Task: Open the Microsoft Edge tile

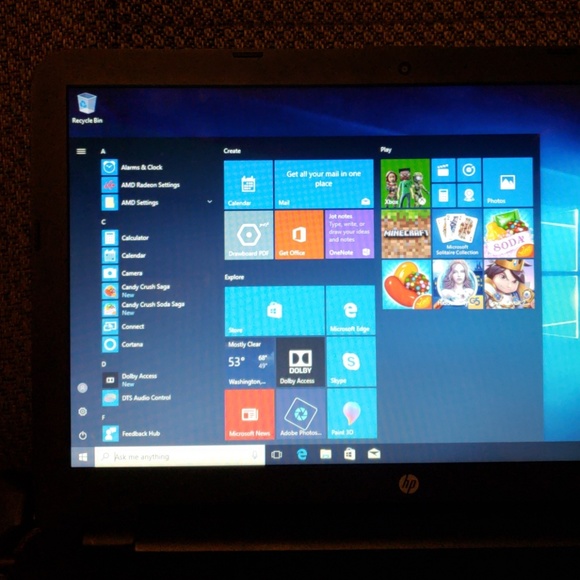Action: pos(351,310)
